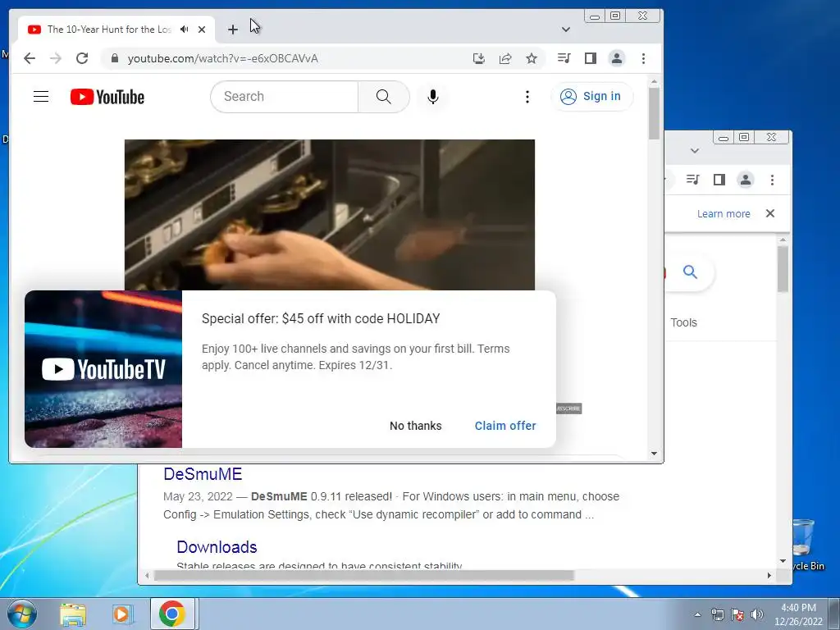This screenshot has height=630, width=840.
Task: Open File Explorer from taskbar
Action: pyautogui.click(x=73, y=614)
